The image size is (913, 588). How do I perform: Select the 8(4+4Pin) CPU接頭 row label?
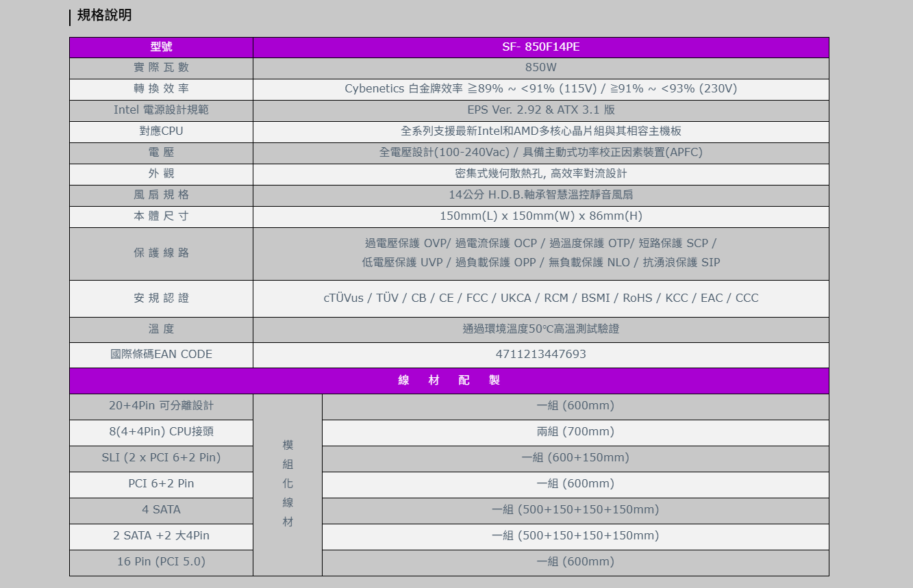pyautogui.click(x=161, y=432)
